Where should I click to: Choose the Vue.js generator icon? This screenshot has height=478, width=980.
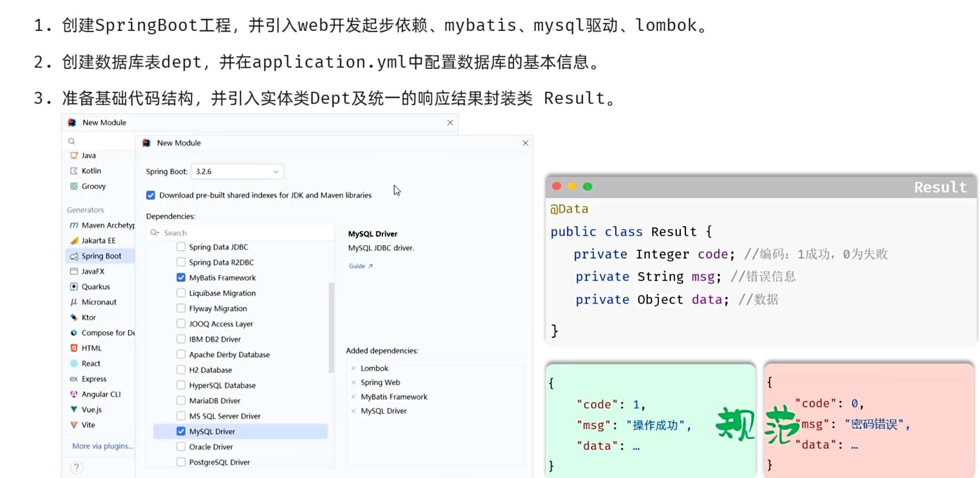[74, 409]
